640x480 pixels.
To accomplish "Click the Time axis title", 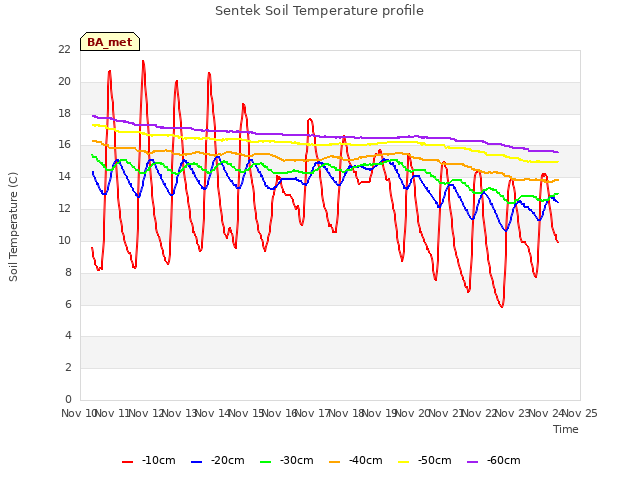I will pos(566,429).
